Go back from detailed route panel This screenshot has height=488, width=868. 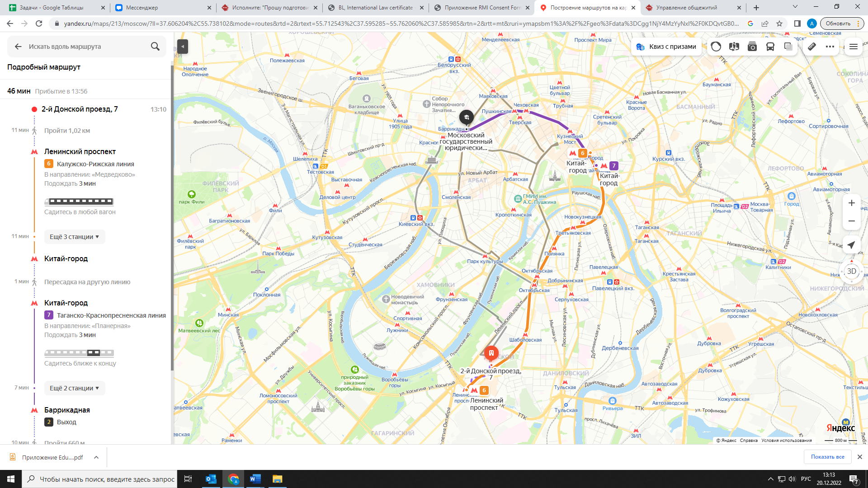tap(18, 47)
